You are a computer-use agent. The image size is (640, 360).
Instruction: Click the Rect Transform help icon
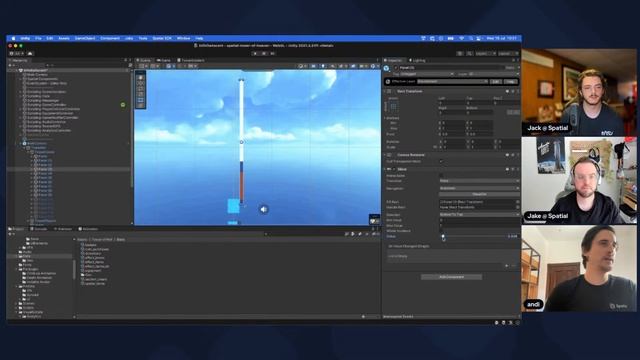coord(507,91)
